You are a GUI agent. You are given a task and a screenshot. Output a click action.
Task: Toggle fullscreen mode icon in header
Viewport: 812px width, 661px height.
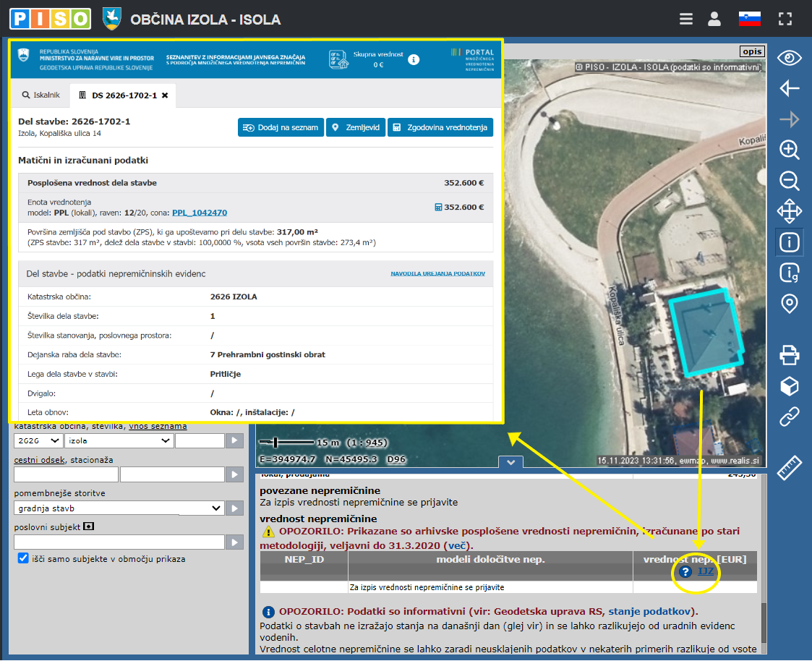[x=786, y=19]
